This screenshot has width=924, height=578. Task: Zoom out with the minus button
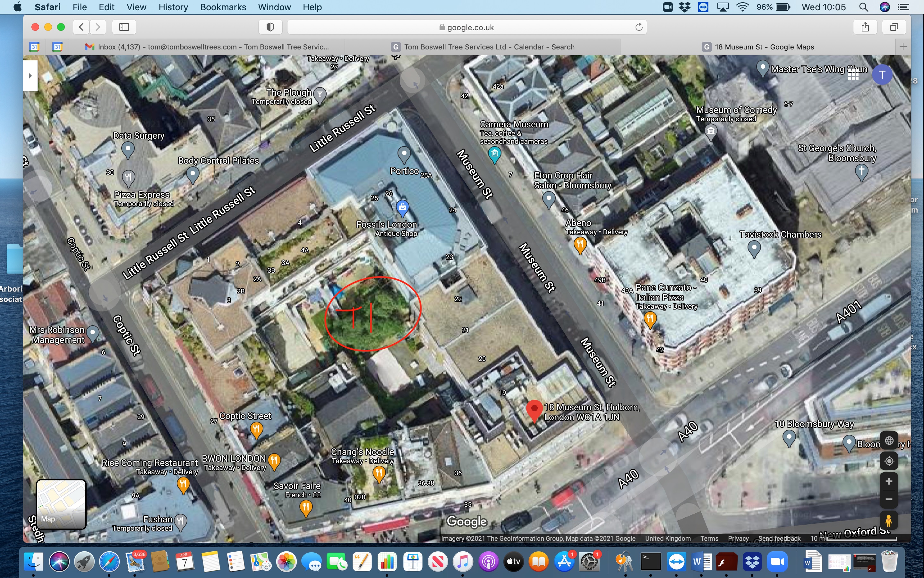(x=889, y=499)
